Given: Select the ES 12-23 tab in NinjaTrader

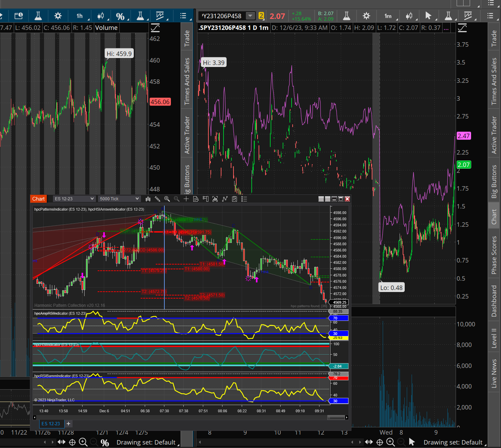Looking at the screenshot, I should [x=51, y=424].
